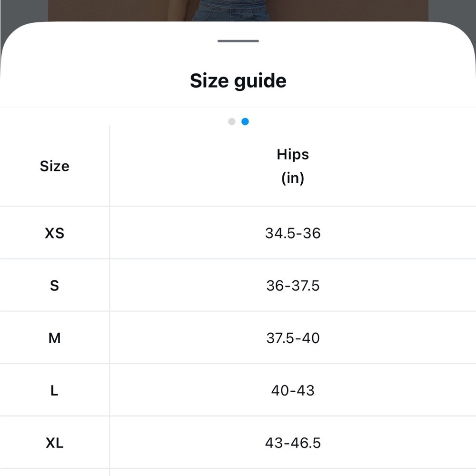476x476 pixels.
Task: Choose the M size row label
Action: coord(55,338)
